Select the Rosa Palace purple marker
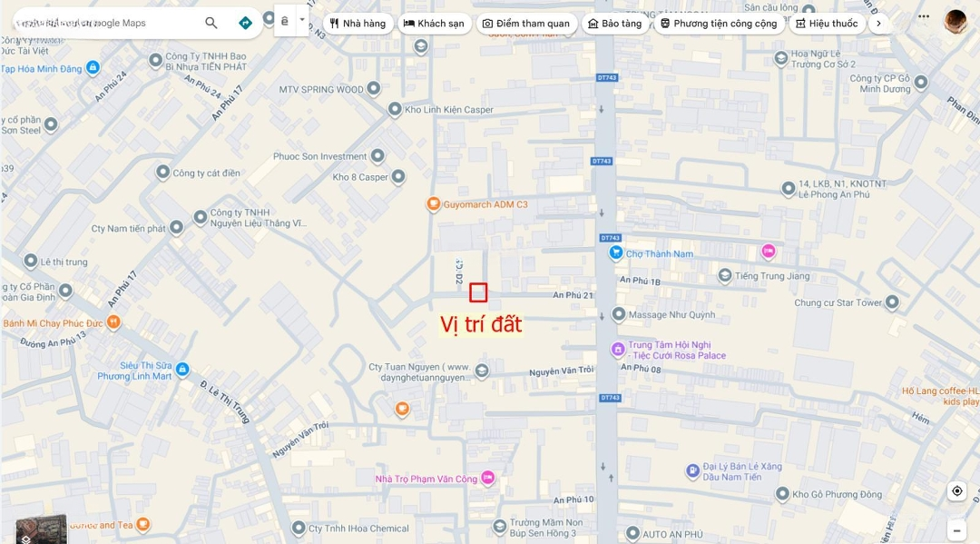980x544 pixels. click(618, 349)
